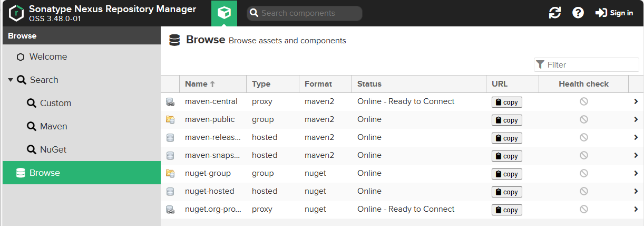
Task: Select the nuget-hosted repository name
Action: pyautogui.click(x=210, y=191)
